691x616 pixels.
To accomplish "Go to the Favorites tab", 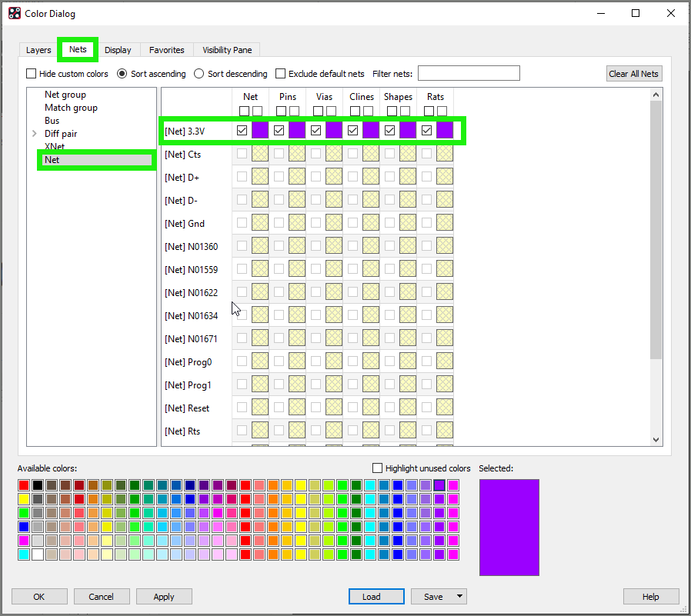I will (x=166, y=50).
